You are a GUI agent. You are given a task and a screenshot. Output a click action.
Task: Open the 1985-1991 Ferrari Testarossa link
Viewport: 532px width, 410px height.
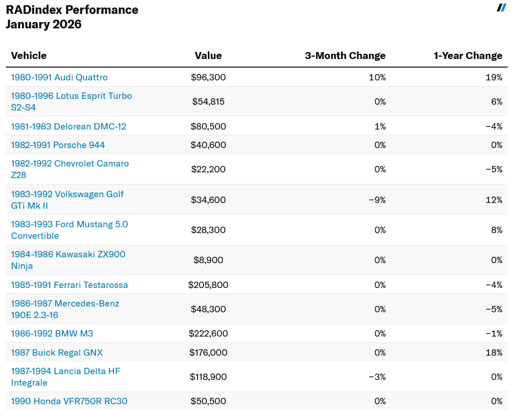click(69, 285)
